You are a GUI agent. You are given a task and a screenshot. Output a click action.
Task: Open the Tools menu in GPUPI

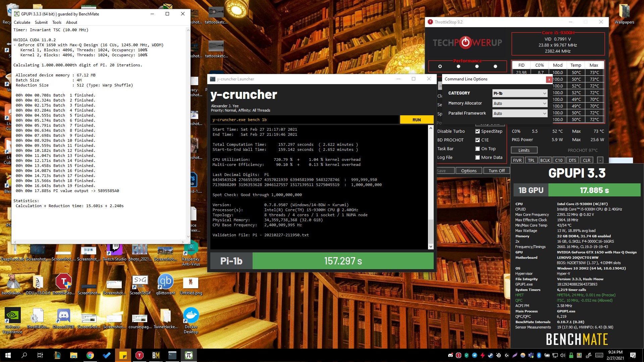57,22
